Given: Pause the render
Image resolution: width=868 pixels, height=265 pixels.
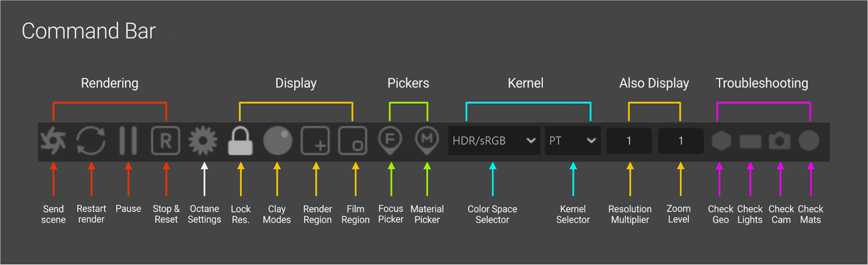Looking at the screenshot, I should pos(128,141).
